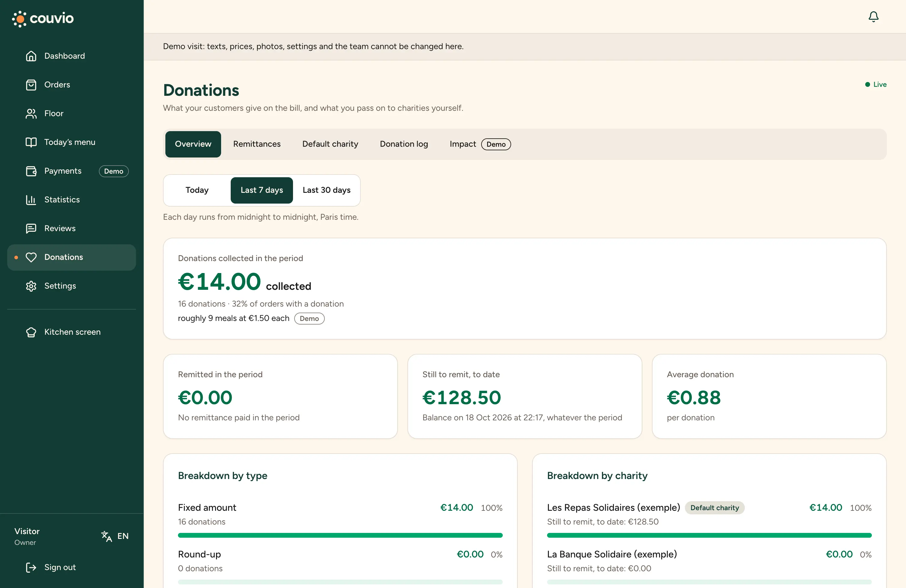Click the Sign out label
This screenshot has width=906, height=588.
pos(60,567)
